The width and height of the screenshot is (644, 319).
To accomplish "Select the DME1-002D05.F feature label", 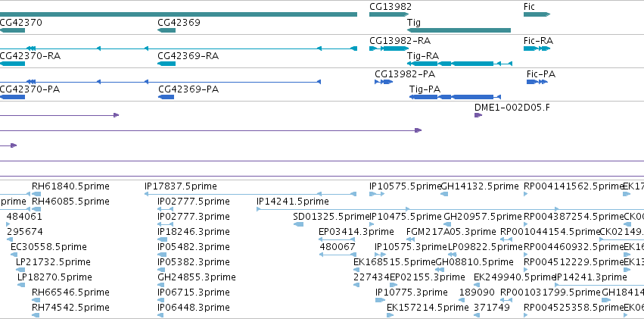I will tap(512, 108).
